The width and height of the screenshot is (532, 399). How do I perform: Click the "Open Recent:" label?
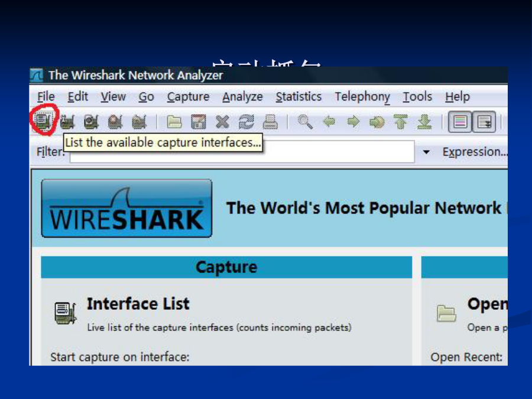coord(466,357)
